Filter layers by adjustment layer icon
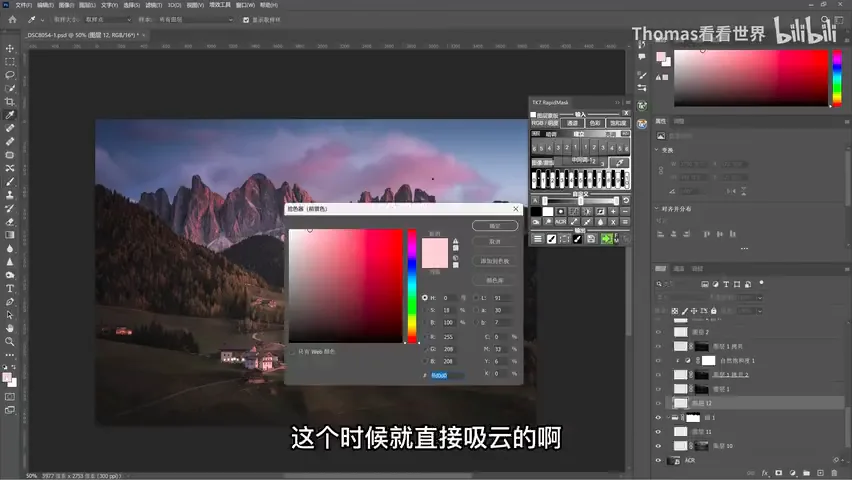852x480 pixels. tap(715, 284)
